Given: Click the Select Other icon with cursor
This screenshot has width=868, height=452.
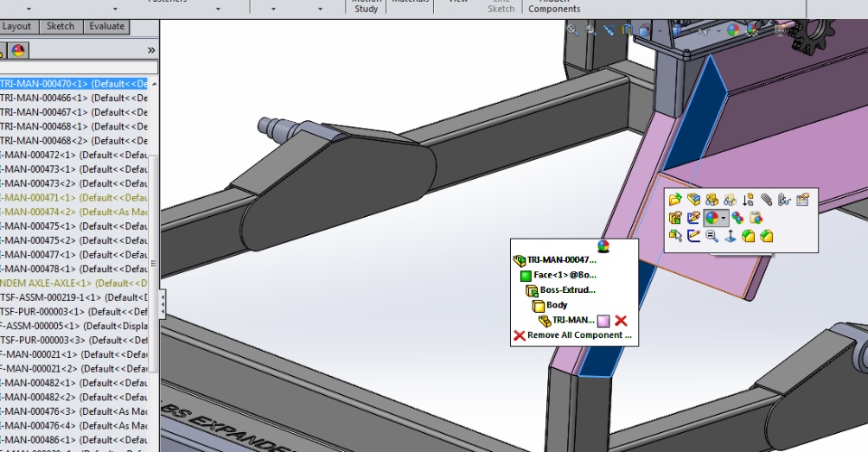Looking at the screenshot, I should click(x=675, y=236).
